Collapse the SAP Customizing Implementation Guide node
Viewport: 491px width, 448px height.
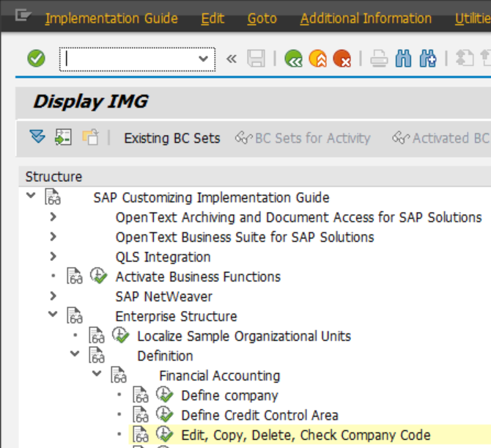click(x=31, y=196)
